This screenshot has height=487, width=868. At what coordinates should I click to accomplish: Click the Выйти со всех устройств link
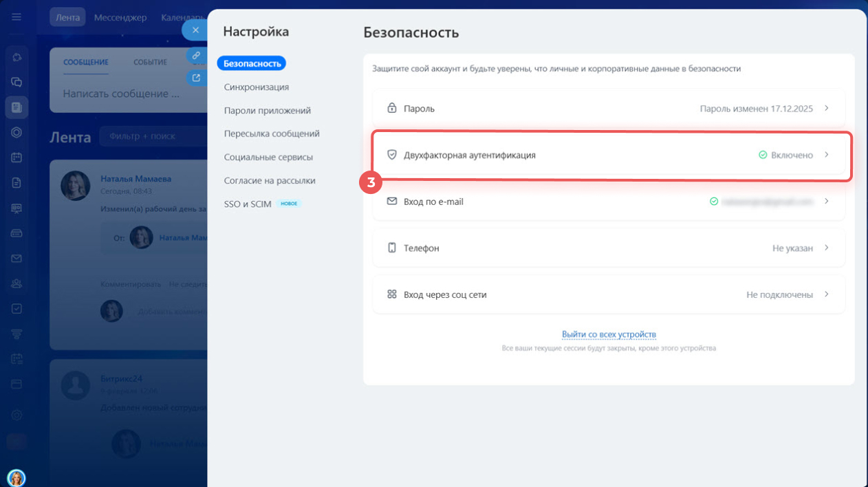609,334
